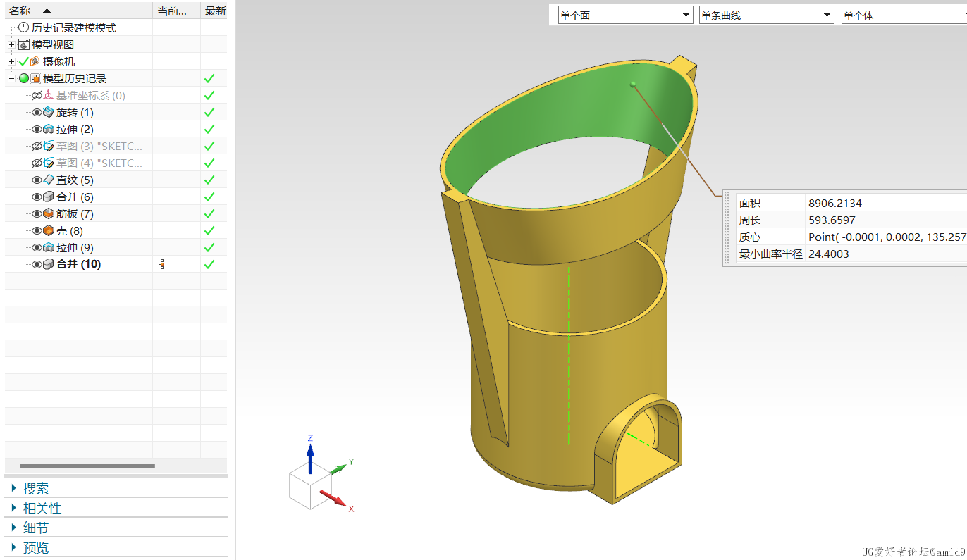Collapse the 模型历史记录 tree node
Viewport: 967px width, 560px height.
tap(11, 78)
